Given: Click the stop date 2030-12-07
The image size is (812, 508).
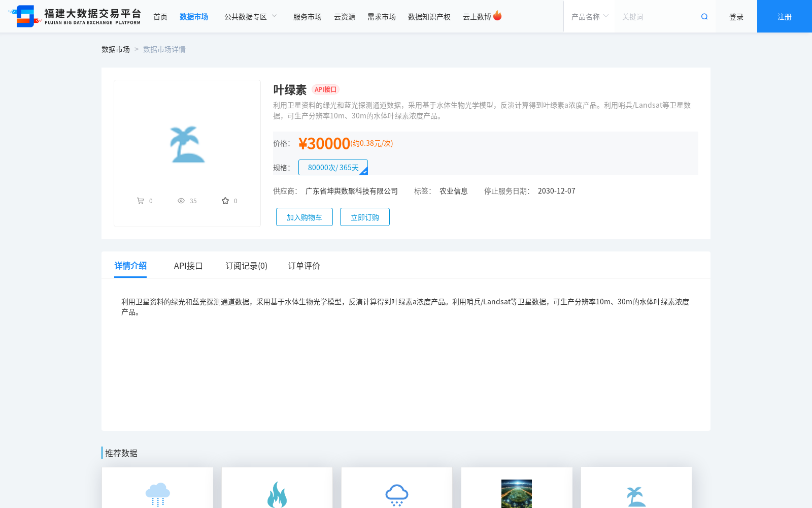Looking at the screenshot, I should pyautogui.click(x=557, y=191).
